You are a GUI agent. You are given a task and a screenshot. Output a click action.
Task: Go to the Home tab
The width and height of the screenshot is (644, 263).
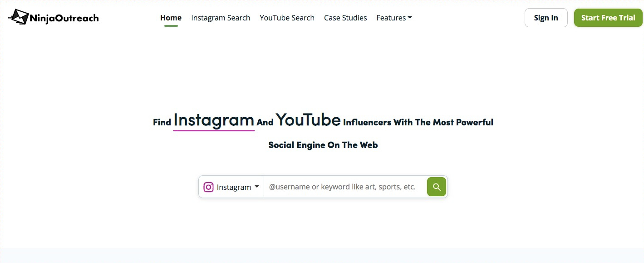[x=171, y=18]
